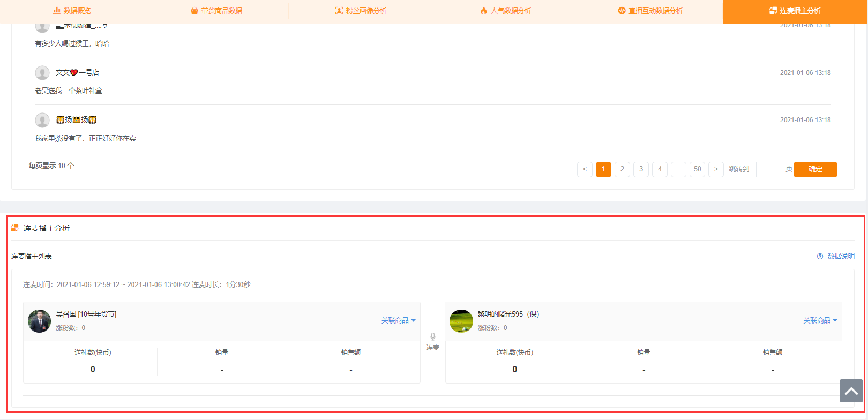Image resolution: width=868 pixels, height=420 pixels.
Task: Click 吴召国's profile photo
Action: tap(39, 321)
